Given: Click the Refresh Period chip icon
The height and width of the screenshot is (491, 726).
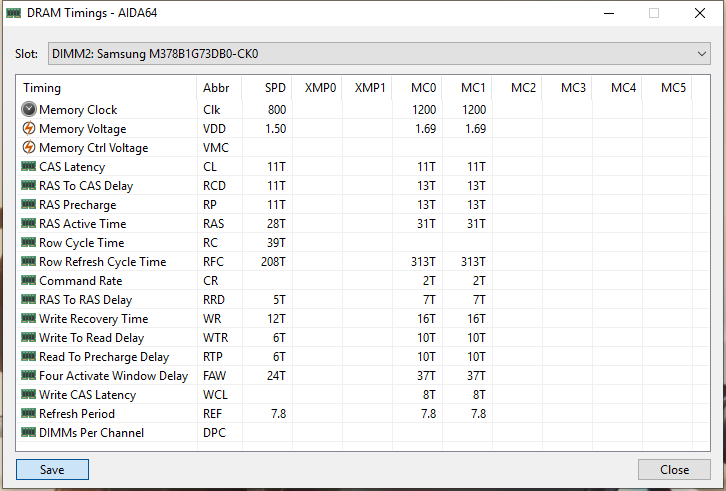Looking at the screenshot, I should (x=29, y=413).
